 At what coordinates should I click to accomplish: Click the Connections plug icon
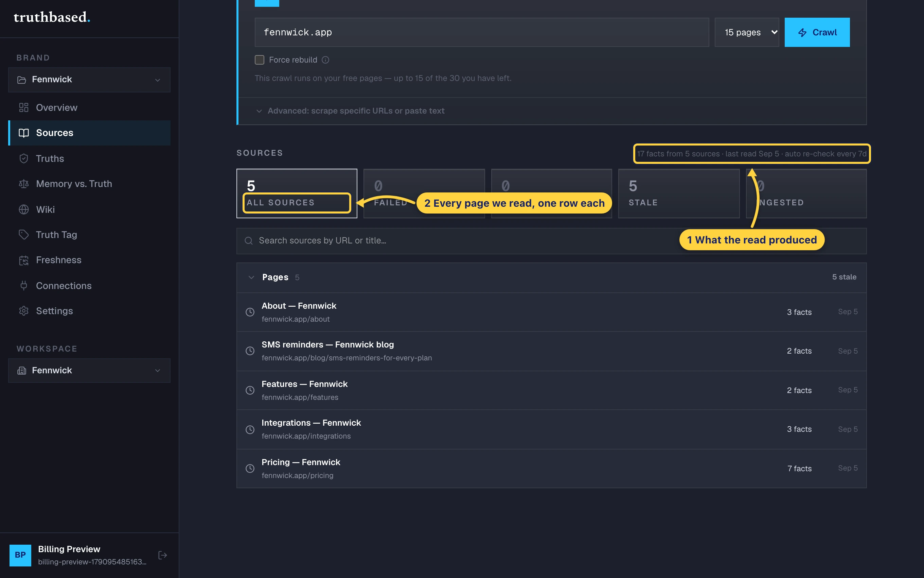tap(24, 286)
